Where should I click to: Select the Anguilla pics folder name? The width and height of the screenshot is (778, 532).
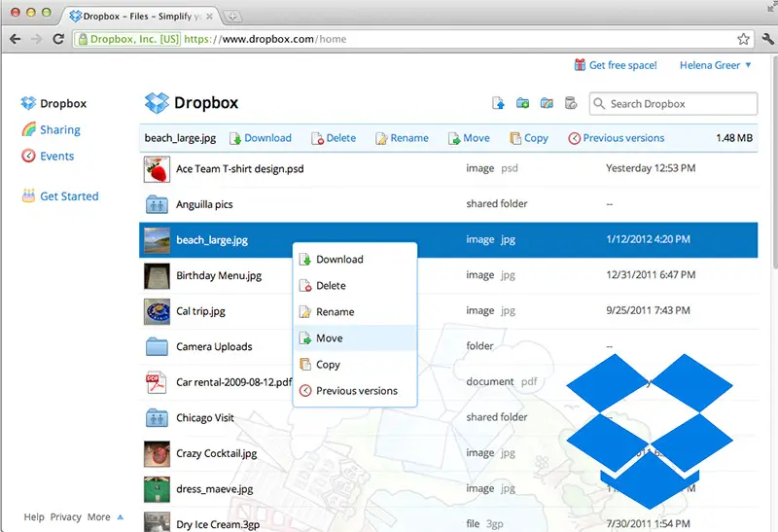204,204
